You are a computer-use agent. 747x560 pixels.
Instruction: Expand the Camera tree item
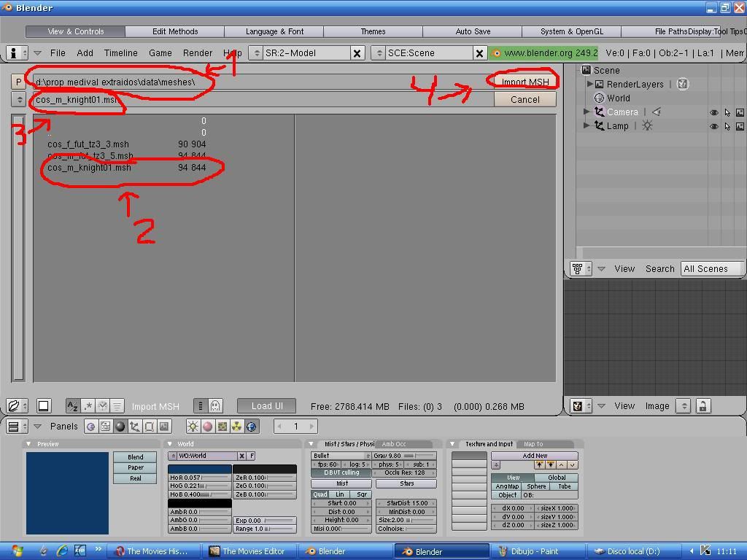click(x=587, y=112)
